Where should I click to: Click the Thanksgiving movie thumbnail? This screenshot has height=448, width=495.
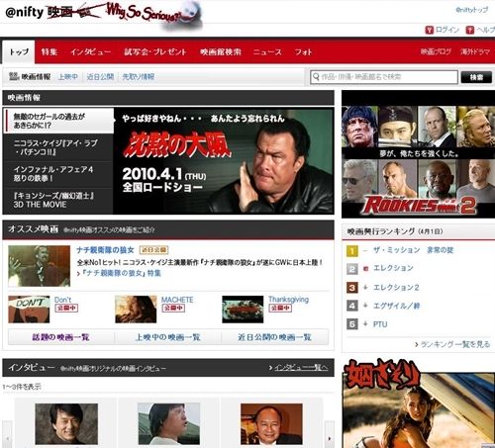pyautogui.click(x=243, y=310)
